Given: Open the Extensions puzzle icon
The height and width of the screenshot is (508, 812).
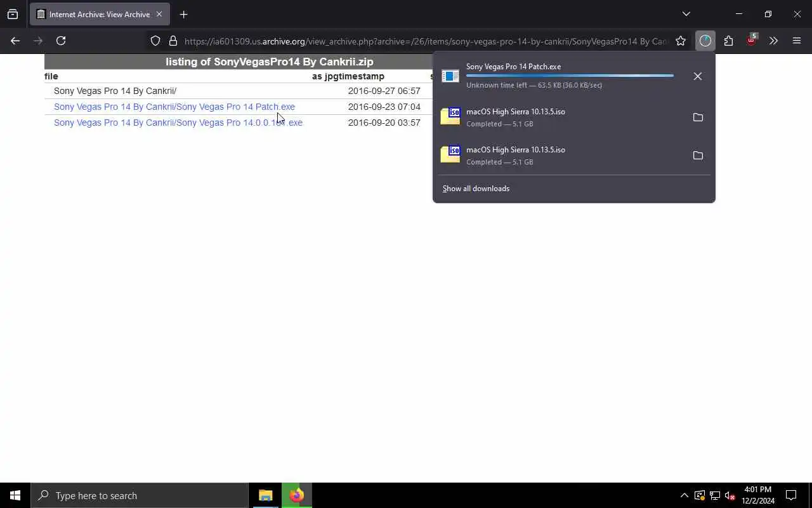Looking at the screenshot, I should tap(728, 41).
